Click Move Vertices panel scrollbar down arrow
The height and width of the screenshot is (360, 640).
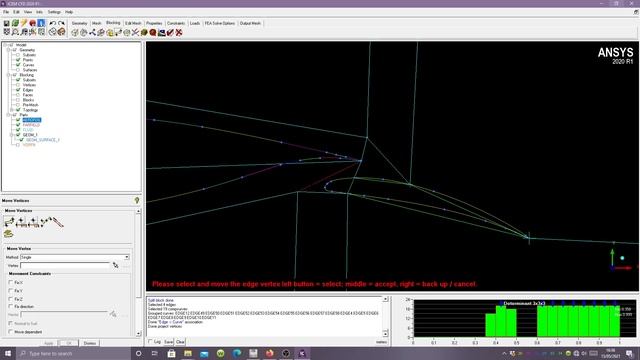tap(138, 333)
